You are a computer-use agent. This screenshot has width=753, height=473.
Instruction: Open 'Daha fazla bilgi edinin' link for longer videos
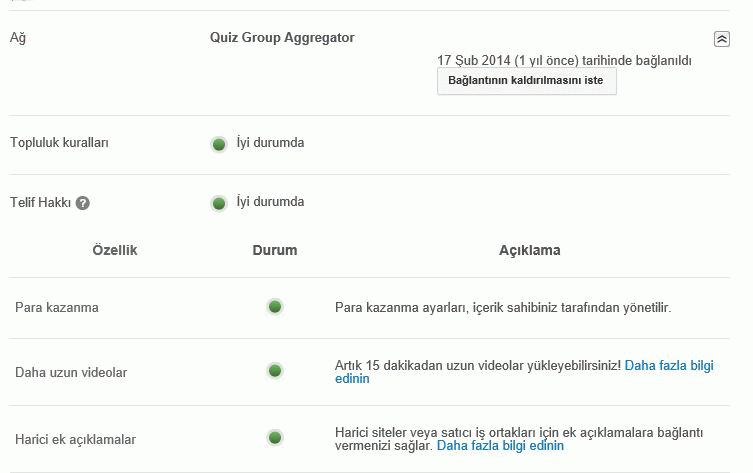click(x=668, y=366)
